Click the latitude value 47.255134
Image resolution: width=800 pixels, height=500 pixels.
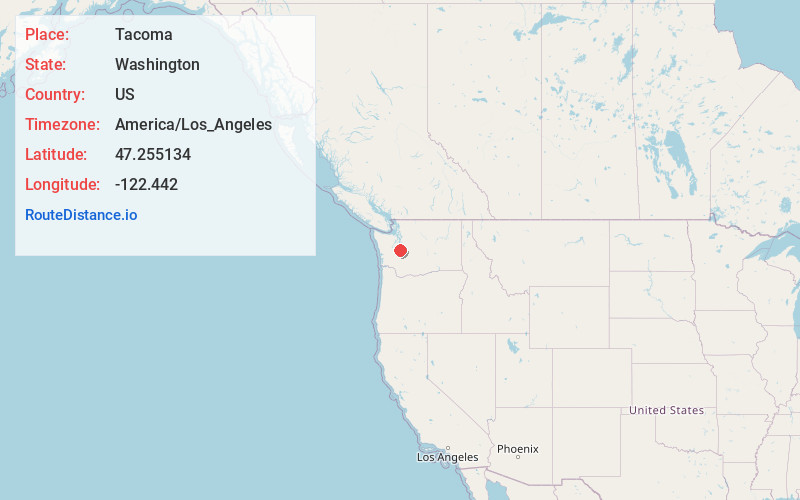point(153,155)
